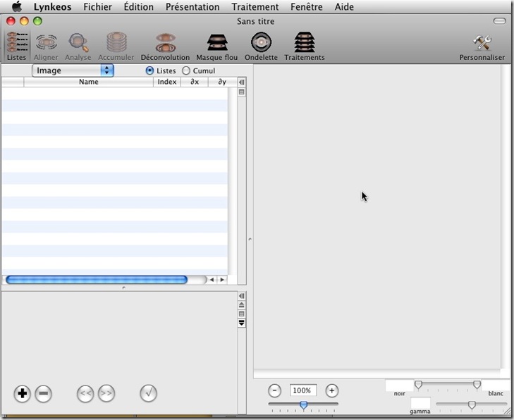Click list pane layout icon below collapse arrow
The image size is (514, 420).
pyautogui.click(x=242, y=92)
